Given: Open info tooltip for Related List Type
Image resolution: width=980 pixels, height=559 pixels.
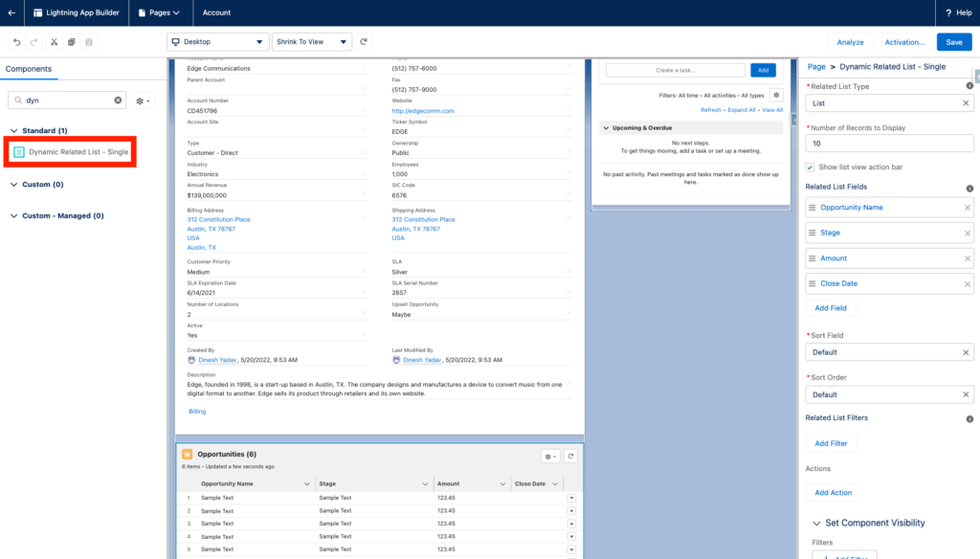Looking at the screenshot, I should click(969, 86).
